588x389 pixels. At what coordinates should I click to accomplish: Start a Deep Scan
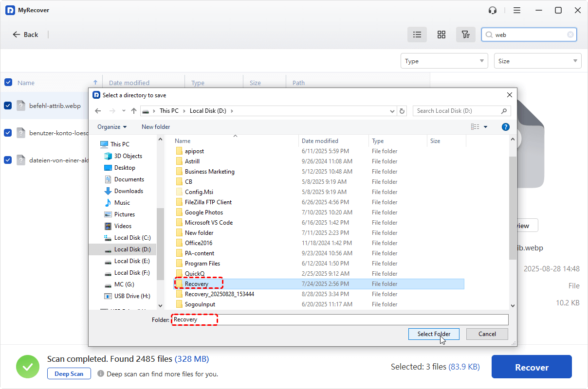[69, 374]
